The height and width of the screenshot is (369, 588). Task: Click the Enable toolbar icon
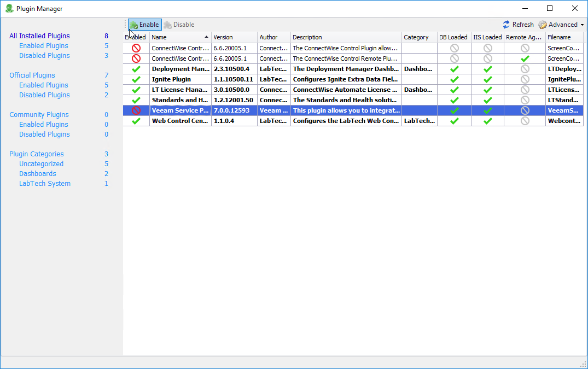coord(133,24)
